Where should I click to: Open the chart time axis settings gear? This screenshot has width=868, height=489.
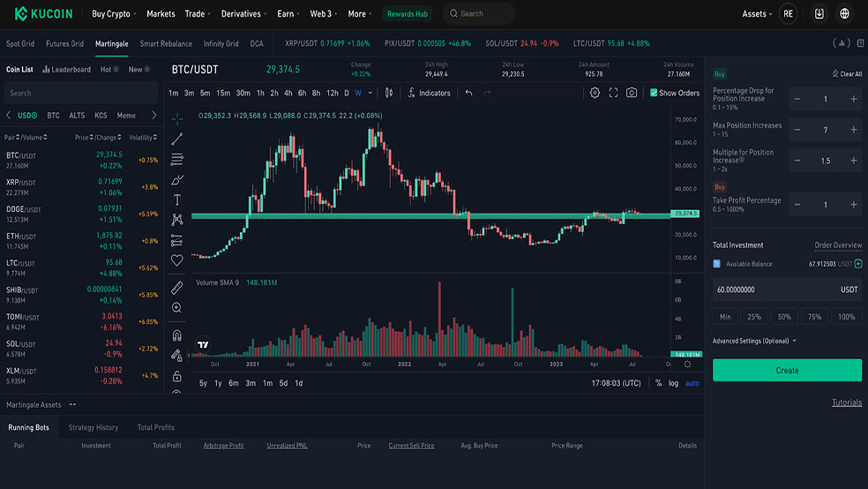pos(687,365)
